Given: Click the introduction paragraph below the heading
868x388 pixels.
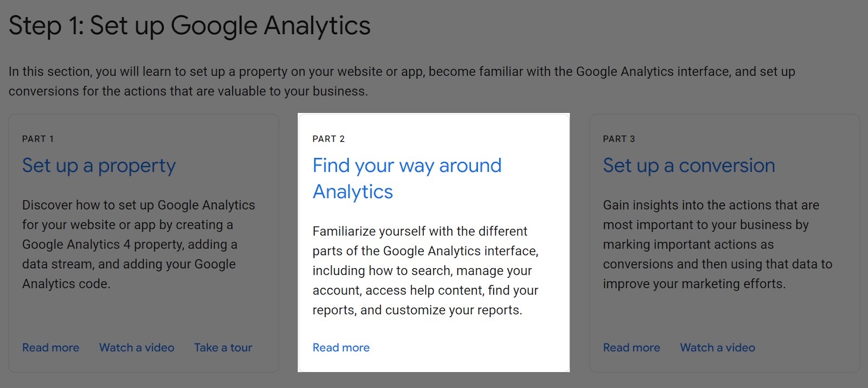Looking at the screenshot, I should click(x=401, y=80).
